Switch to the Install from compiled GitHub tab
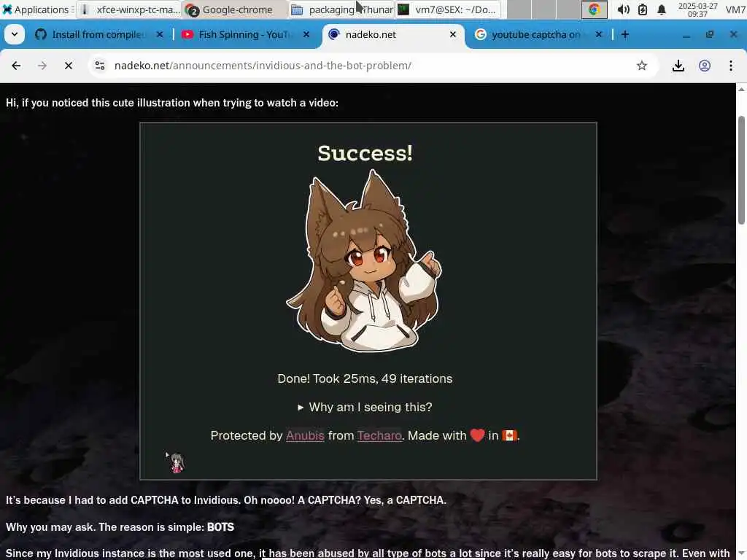Image resolution: width=747 pixels, height=560 pixels. (x=99, y=34)
